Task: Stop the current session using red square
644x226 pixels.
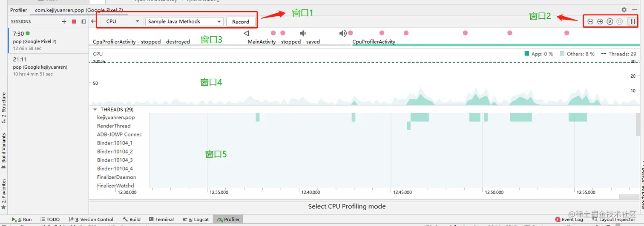Action: [74, 21]
